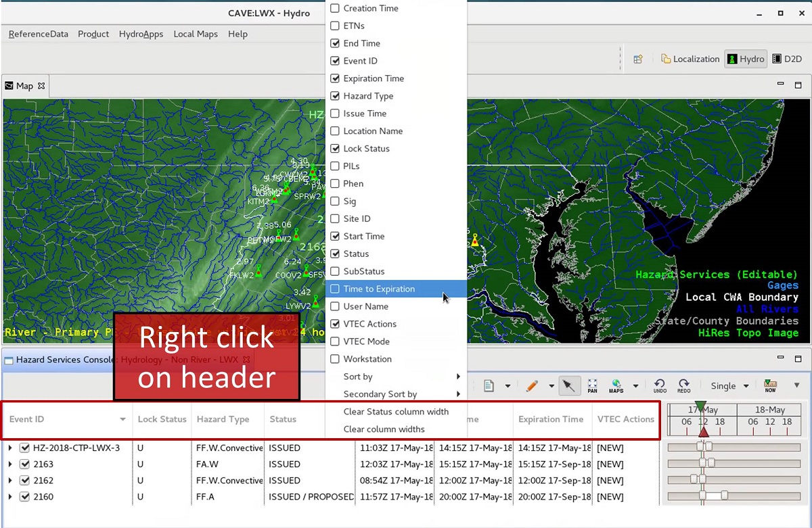Click the NOW time button

[770, 386]
